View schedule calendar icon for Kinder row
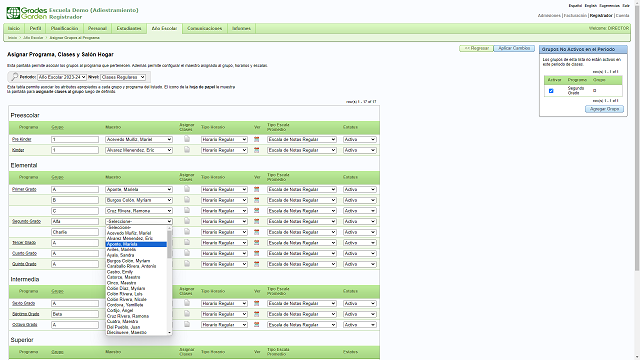Screen dimensions: 640x360 click(x=256, y=150)
